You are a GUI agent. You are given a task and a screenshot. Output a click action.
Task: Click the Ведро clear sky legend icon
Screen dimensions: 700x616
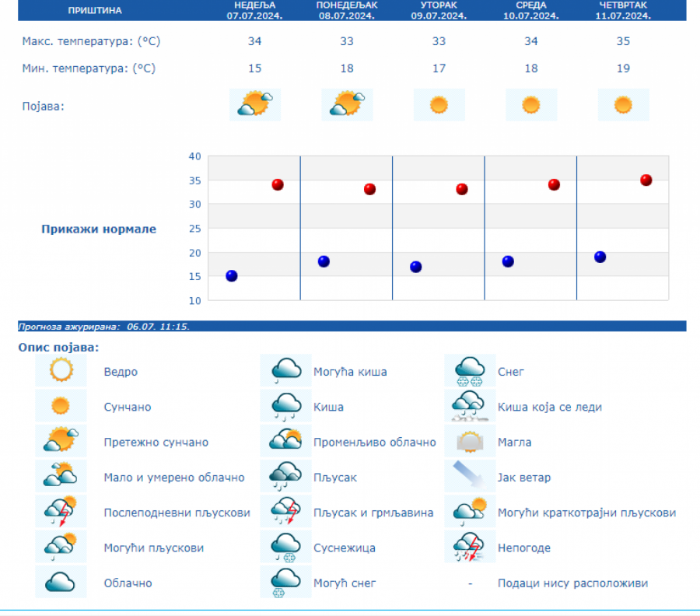(61, 371)
